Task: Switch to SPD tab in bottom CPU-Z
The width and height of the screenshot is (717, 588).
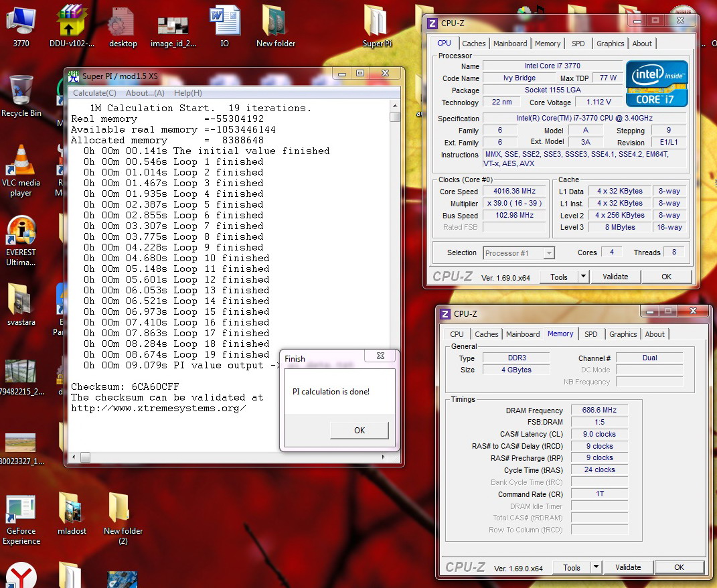Action: [x=590, y=334]
